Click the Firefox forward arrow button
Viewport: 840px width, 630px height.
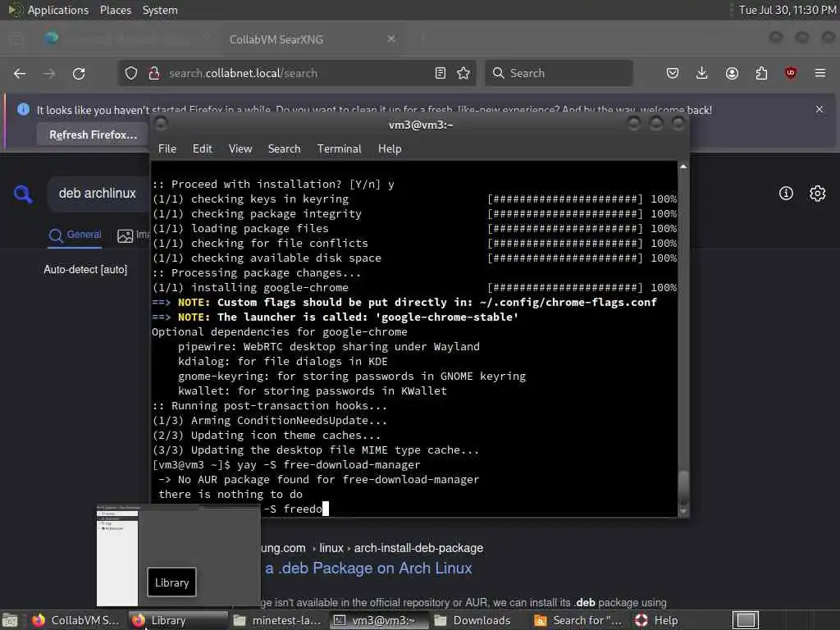49,73
